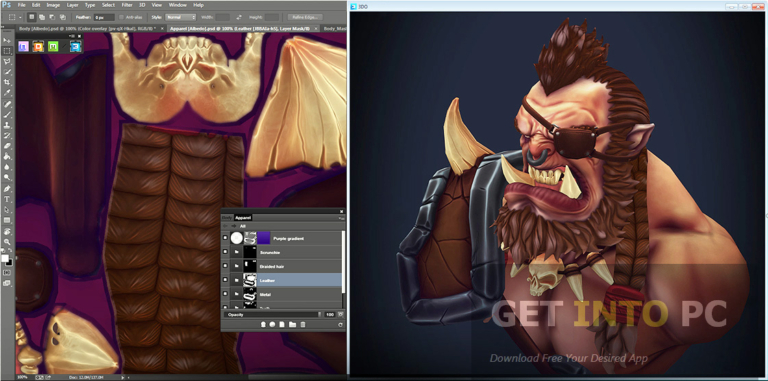Toggle Braided hair layer visibility
The image size is (768, 381).
(225, 266)
